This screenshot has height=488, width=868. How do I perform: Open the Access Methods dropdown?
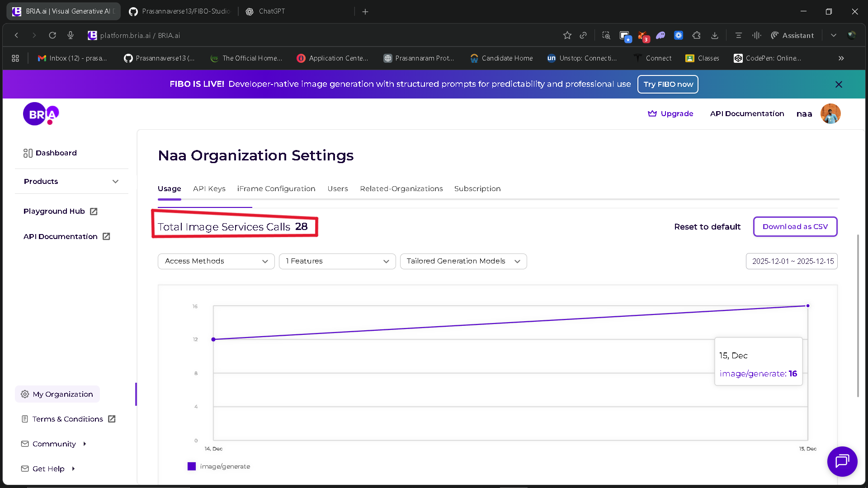pyautogui.click(x=216, y=261)
